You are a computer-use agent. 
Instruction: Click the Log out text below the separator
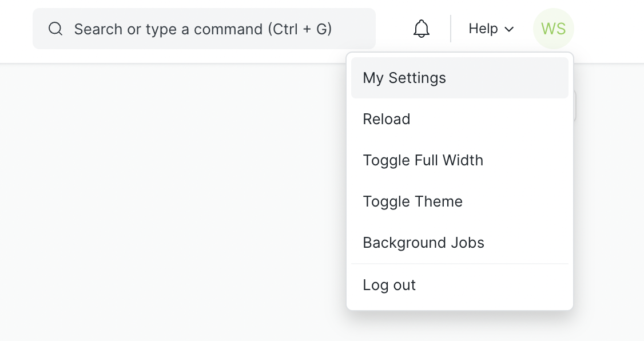[389, 285]
